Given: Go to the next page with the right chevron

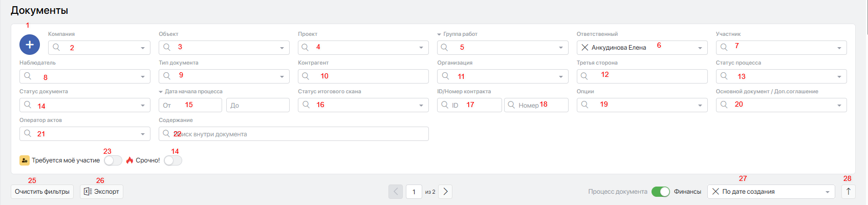Looking at the screenshot, I should pyautogui.click(x=445, y=192).
